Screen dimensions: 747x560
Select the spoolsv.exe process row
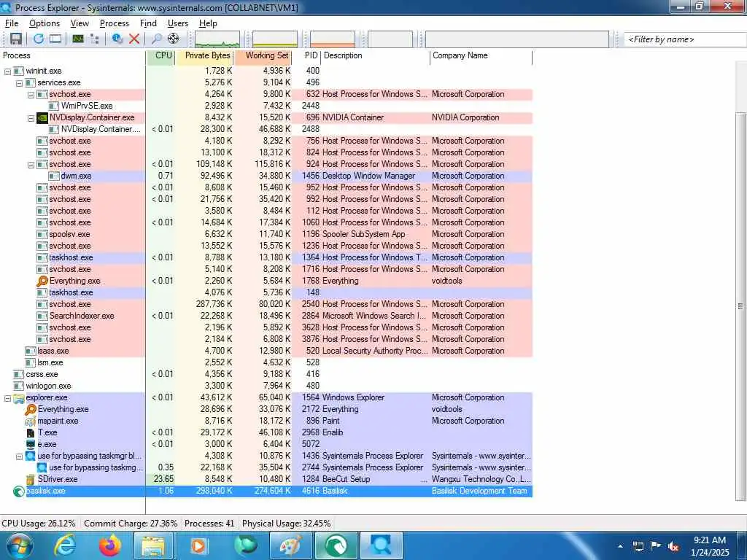click(x=266, y=234)
